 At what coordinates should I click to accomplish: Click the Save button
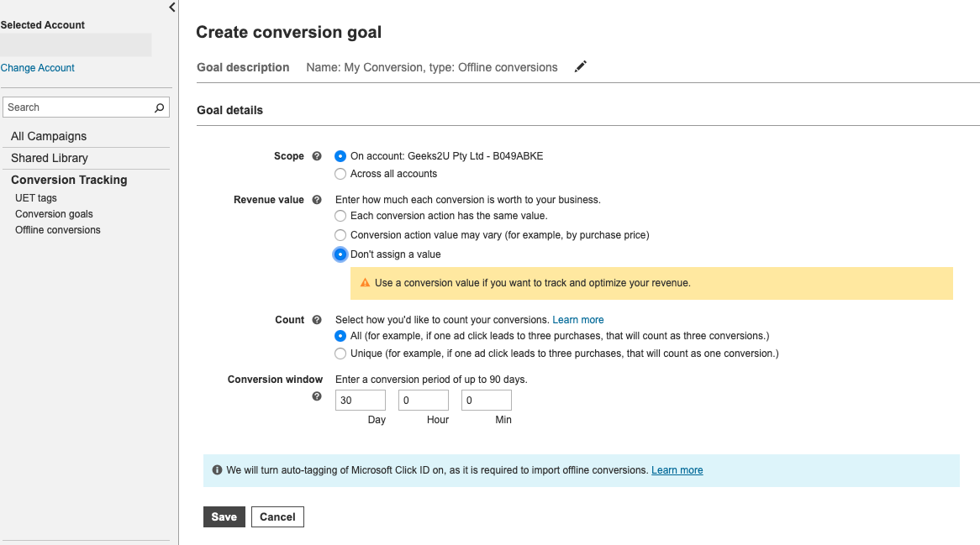(224, 516)
